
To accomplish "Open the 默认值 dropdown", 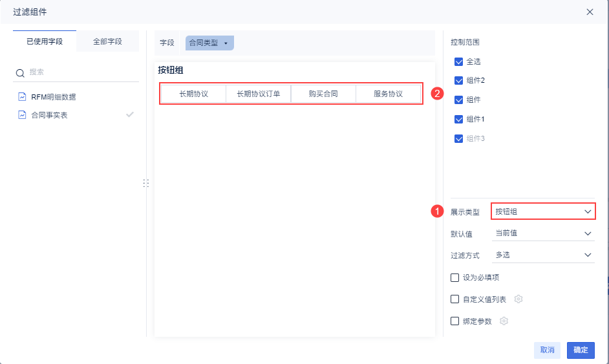I will 542,233.
